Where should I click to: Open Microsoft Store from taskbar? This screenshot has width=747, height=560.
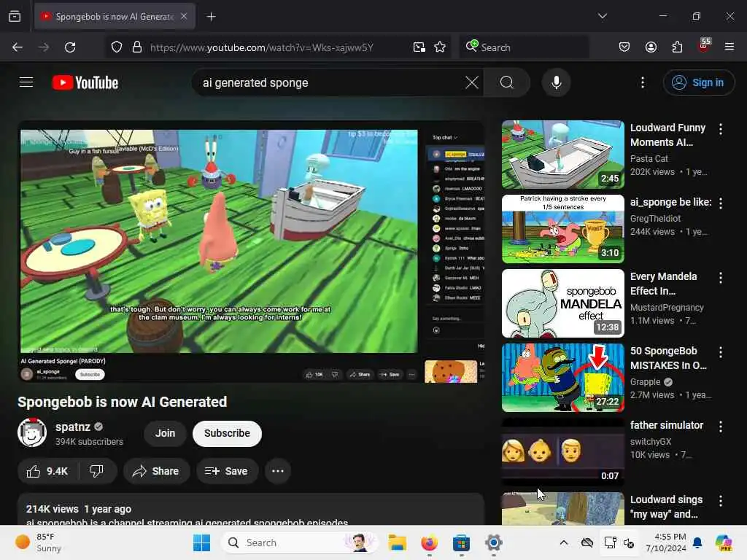(461, 542)
